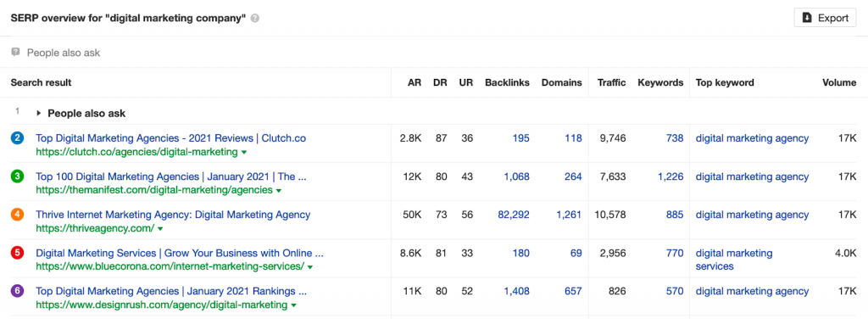868x319 pixels.
Task: Open dropdown arrow next to bluecorona.com URL
Action: click(310, 267)
